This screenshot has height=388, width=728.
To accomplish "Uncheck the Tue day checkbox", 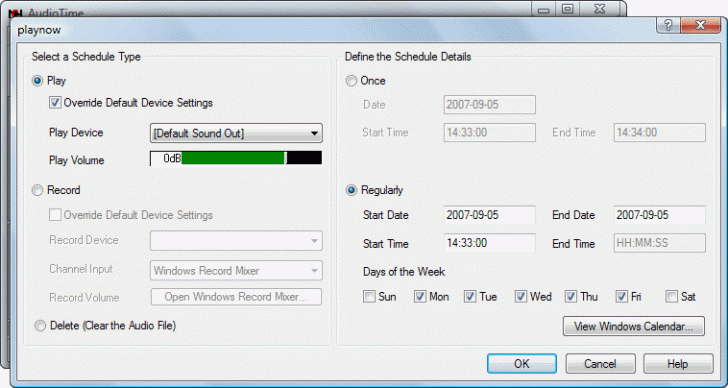I will [470, 297].
